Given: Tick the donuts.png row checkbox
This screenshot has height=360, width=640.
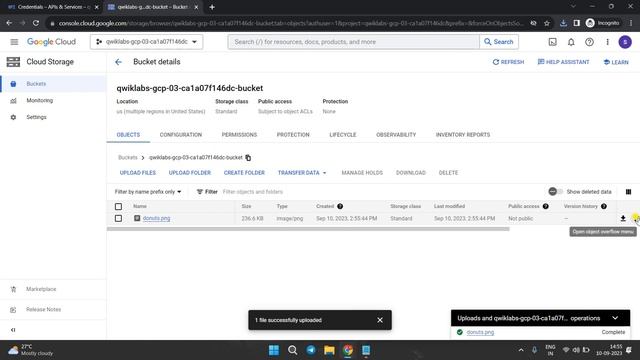Looking at the screenshot, I should pos(118,219).
